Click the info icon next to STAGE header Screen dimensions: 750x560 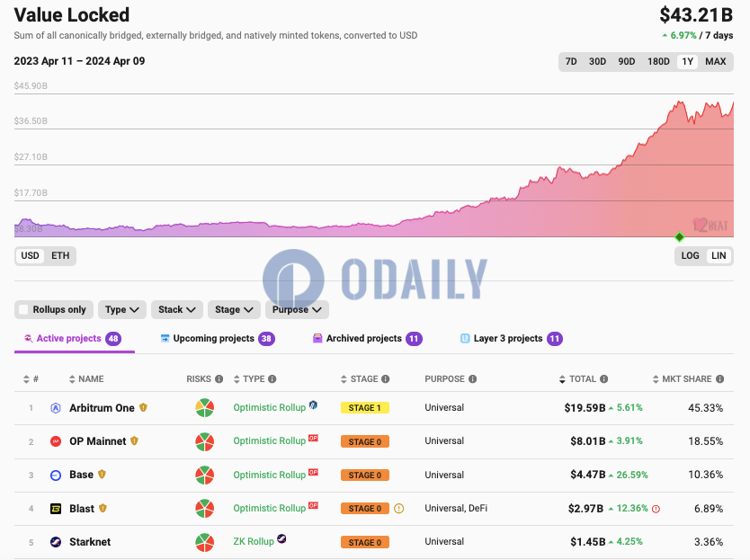[386, 379]
